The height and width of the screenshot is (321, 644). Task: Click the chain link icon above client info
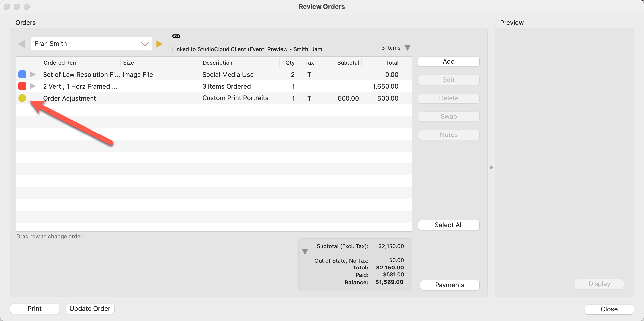tap(176, 36)
